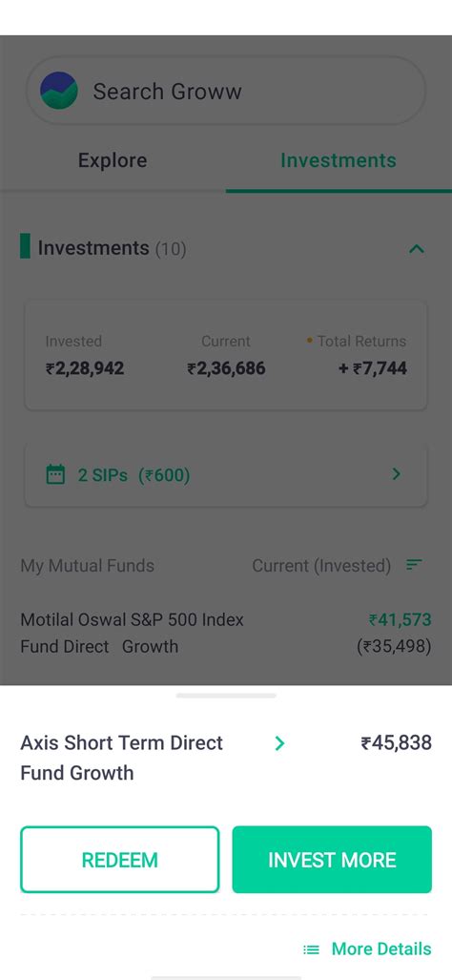Tap the Total Returns +₹7,744 value
The image size is (452, 980).
(373, 368)
